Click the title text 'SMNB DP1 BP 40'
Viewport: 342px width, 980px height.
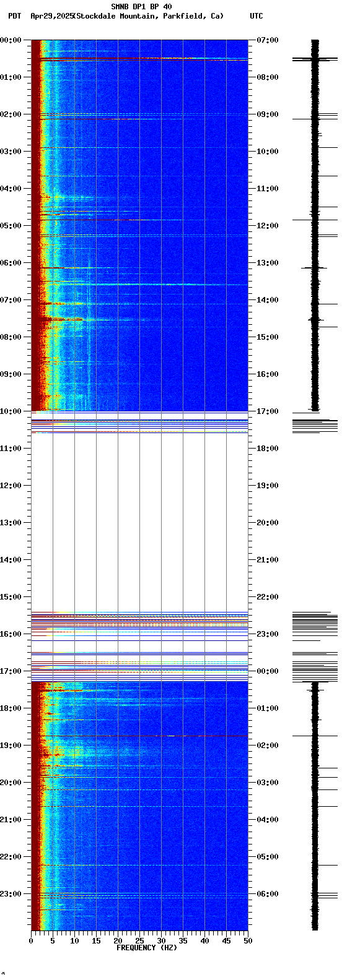(141, 7)
